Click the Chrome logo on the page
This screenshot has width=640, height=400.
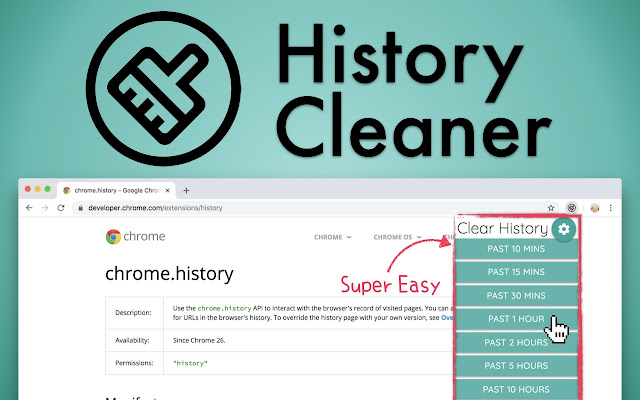coord(113,237)
